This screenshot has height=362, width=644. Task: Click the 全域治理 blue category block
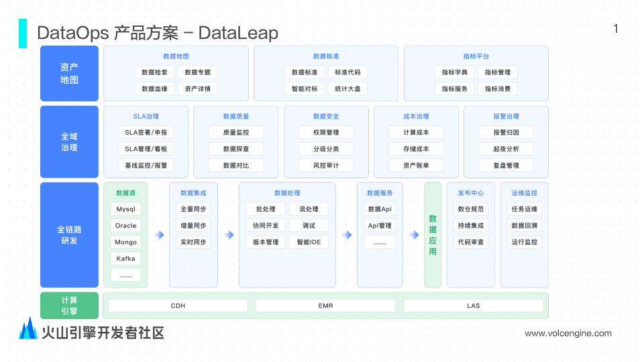click(69, 141)
